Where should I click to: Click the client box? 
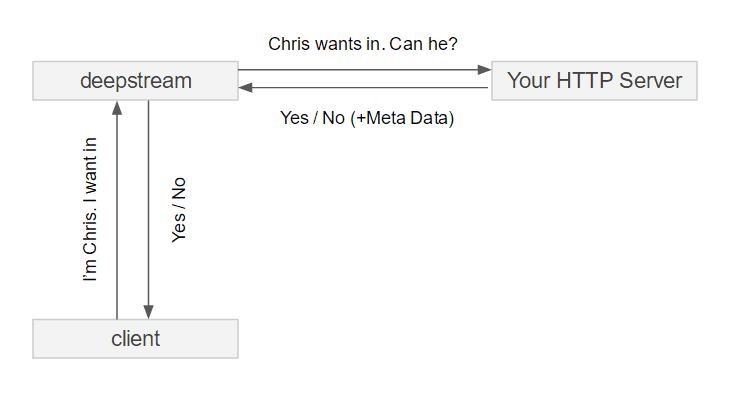(x=135, y=339)
